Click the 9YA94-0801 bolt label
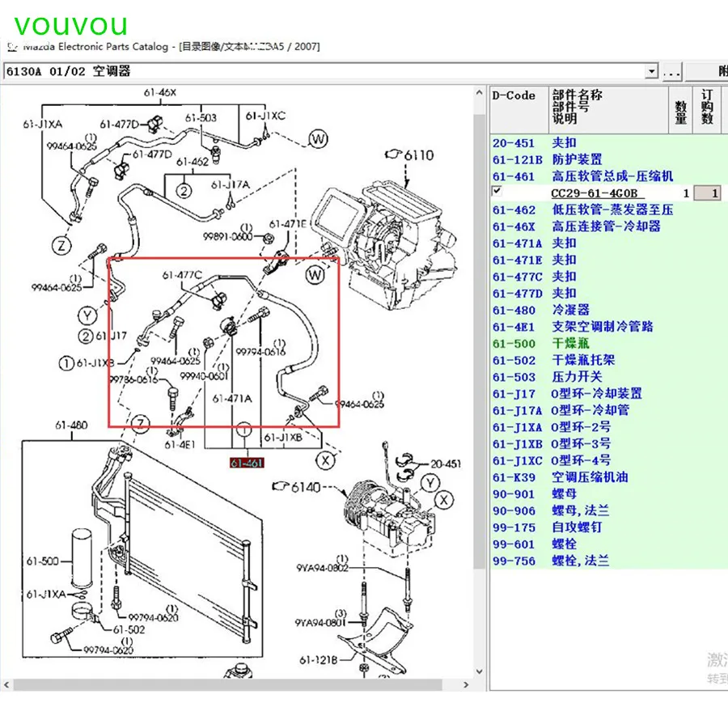Image resolution: width=728 pixels, height=728 pixels. coord(320,622)
